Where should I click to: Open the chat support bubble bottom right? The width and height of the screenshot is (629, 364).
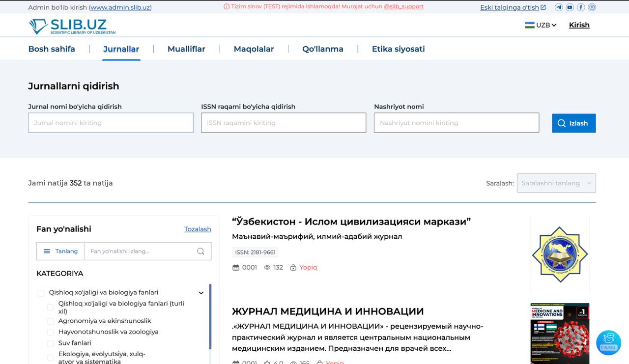pyautogui.click(x=608, y=343)
